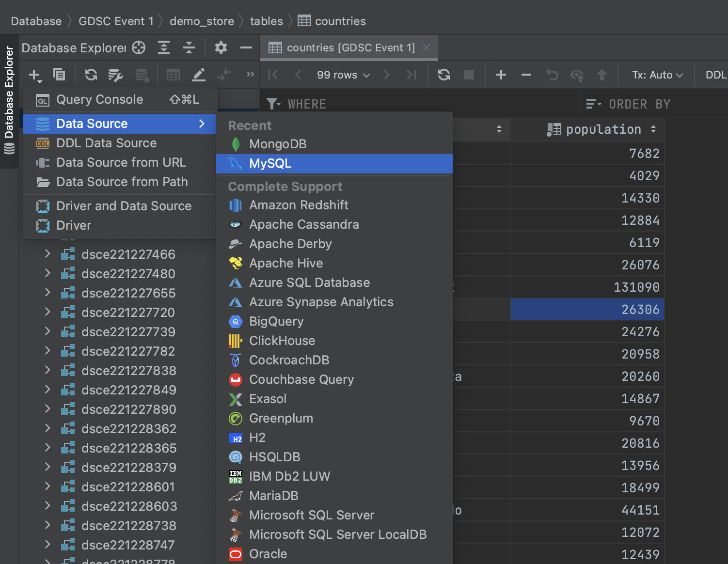Choose Data Source from Path
Screen dimensions: 728x564
119,182
